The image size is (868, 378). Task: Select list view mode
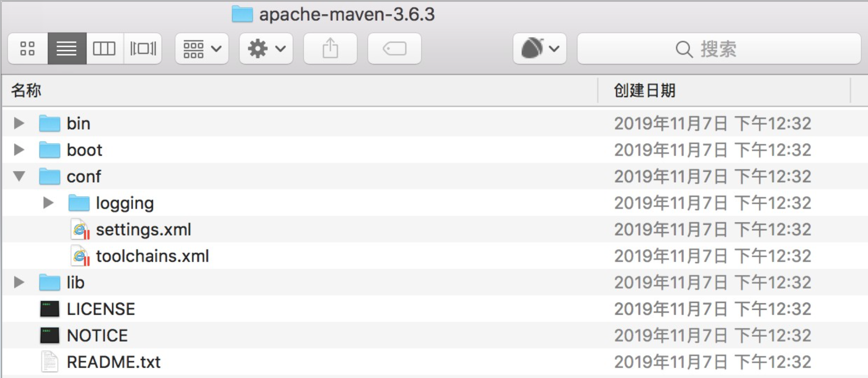pyautogui.click(x=67, y=48)
